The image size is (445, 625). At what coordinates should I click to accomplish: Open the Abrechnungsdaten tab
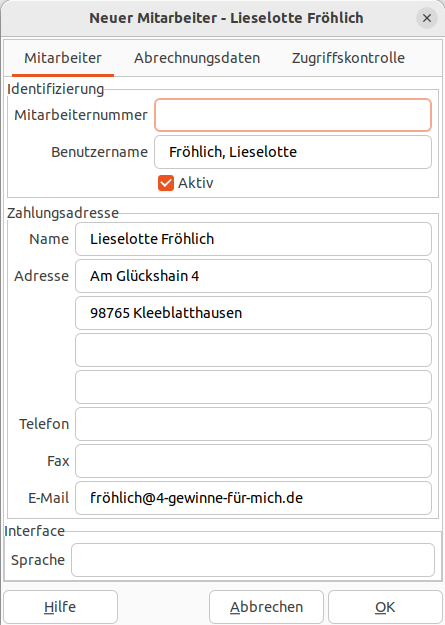pos(197,58)
